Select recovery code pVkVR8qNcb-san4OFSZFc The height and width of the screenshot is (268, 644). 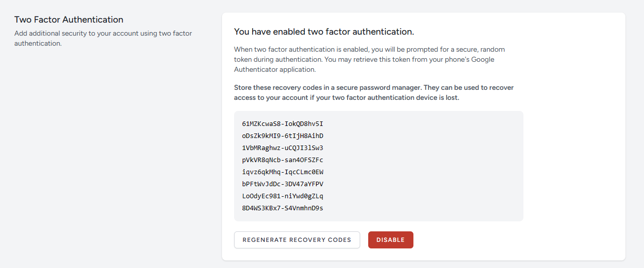pyautogui.click(x=282, y=160)
